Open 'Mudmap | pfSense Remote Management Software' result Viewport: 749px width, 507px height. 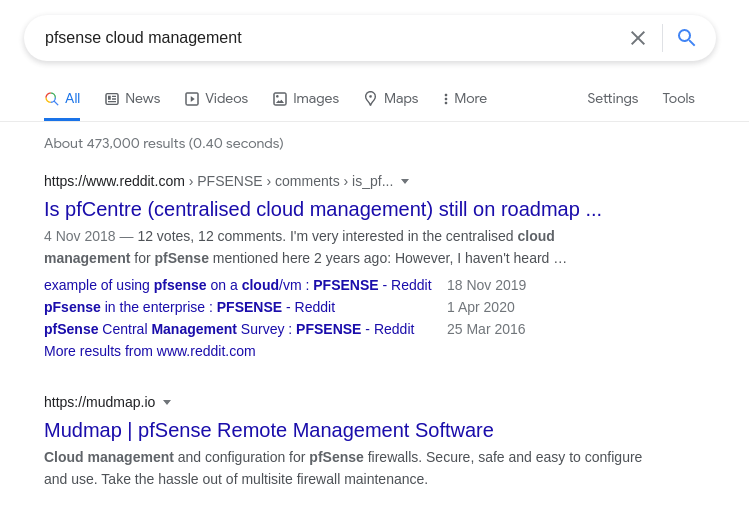(268, 430)
